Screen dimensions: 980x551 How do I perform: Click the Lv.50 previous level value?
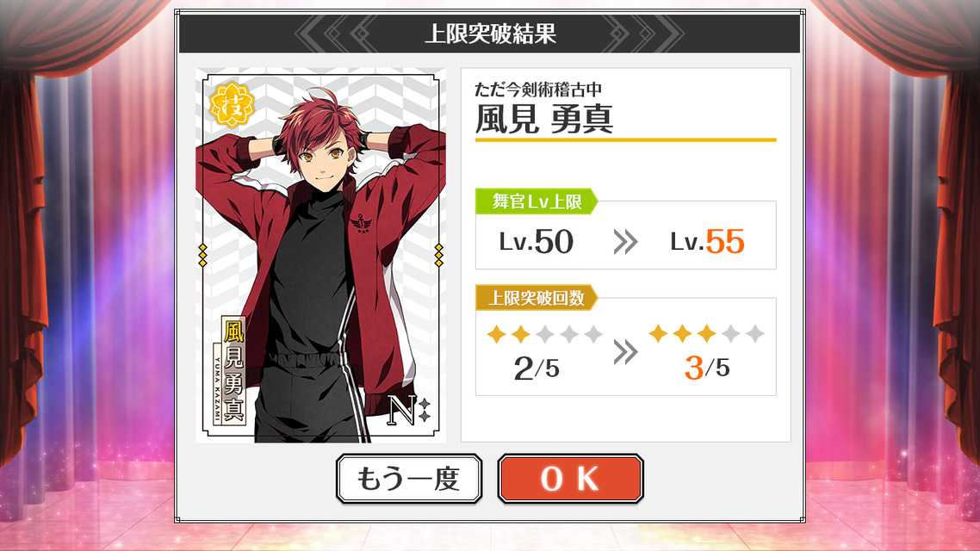click(537, 242)
